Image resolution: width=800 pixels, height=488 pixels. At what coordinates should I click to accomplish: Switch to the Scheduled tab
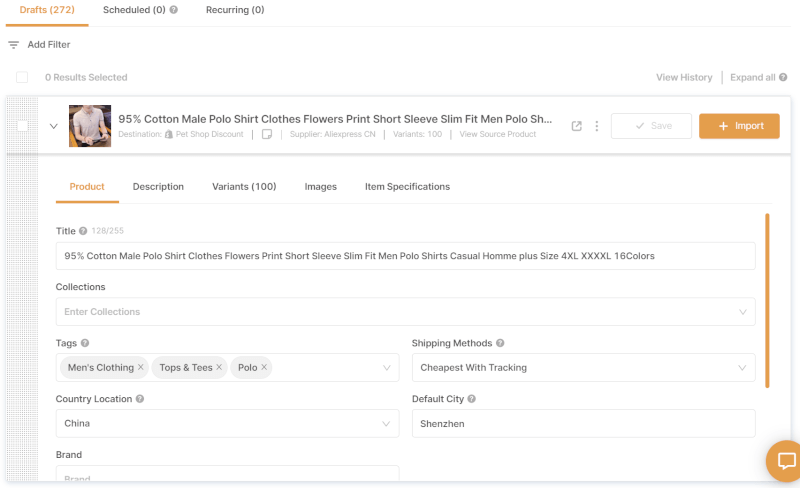coord(134,10)
